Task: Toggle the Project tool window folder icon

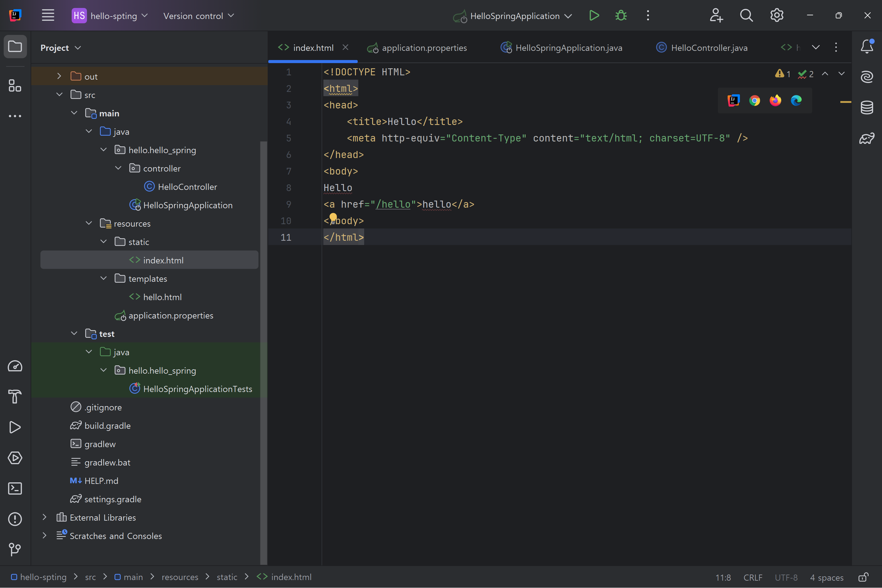Action: pos(15,47)
